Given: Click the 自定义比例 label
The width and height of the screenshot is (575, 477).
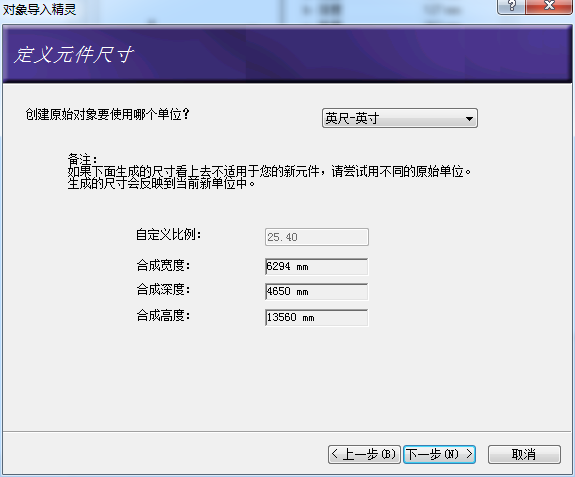Looking at the screenshot, I should coord(168,235).
